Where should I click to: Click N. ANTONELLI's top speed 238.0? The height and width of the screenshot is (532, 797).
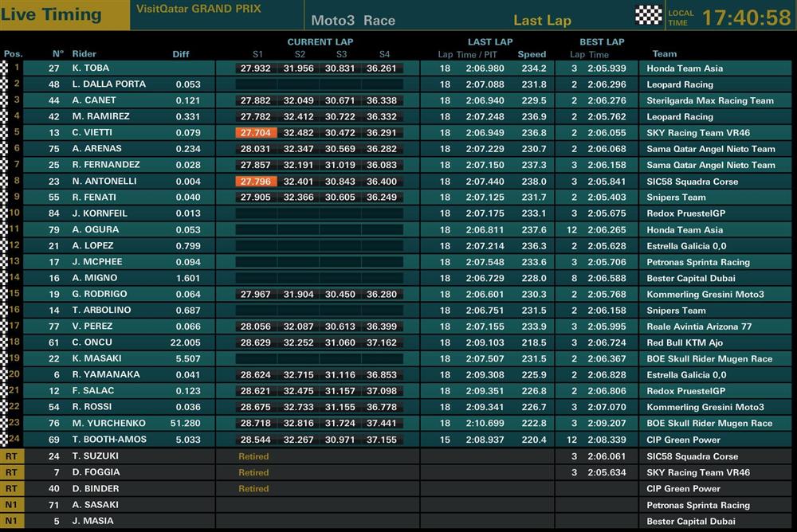(534, 182)
